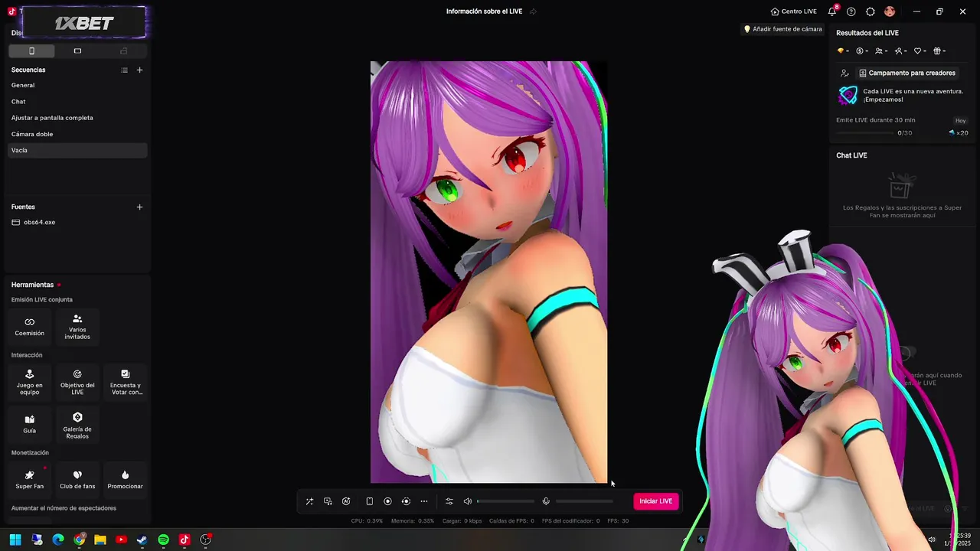Open the AI assistant tool in toolbar

point(346,501)
